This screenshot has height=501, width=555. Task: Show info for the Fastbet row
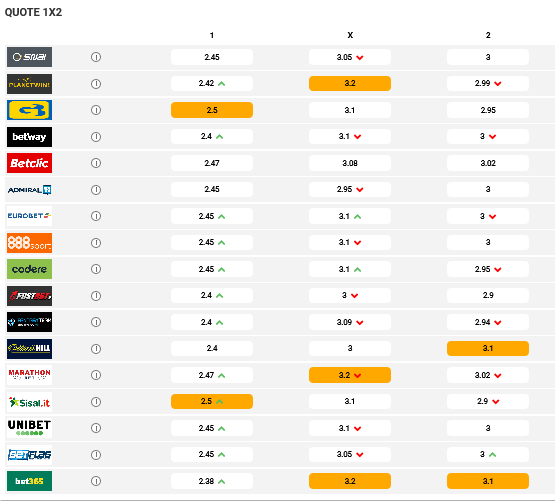click(96, 296)
